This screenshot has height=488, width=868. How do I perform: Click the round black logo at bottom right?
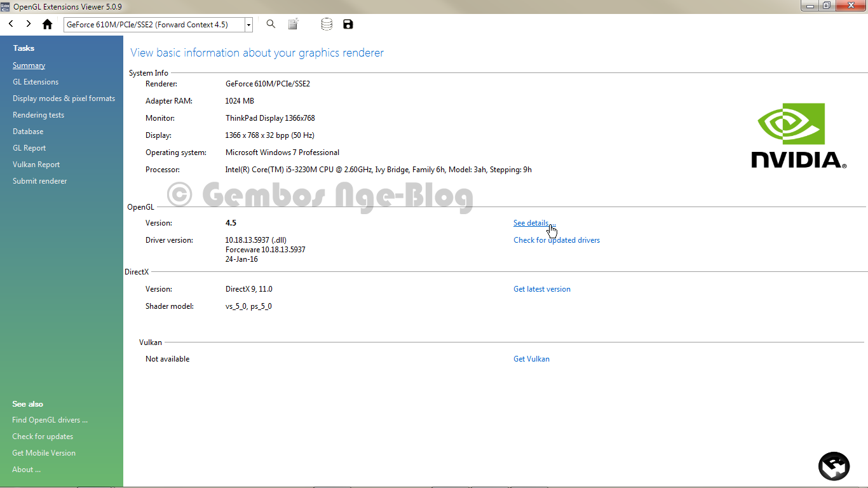[x=834, y=466]
